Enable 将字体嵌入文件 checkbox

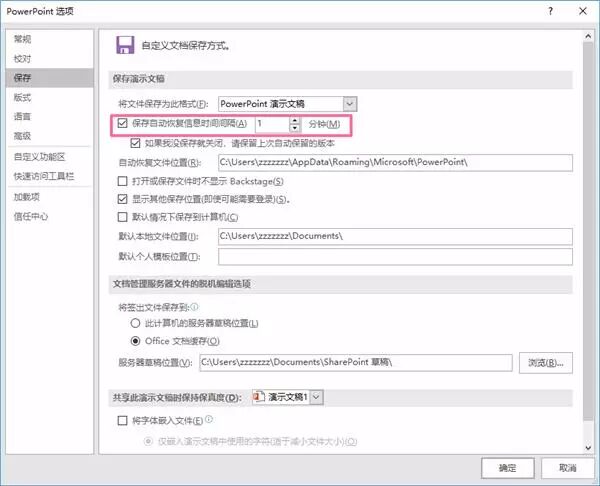coord(122,421)
